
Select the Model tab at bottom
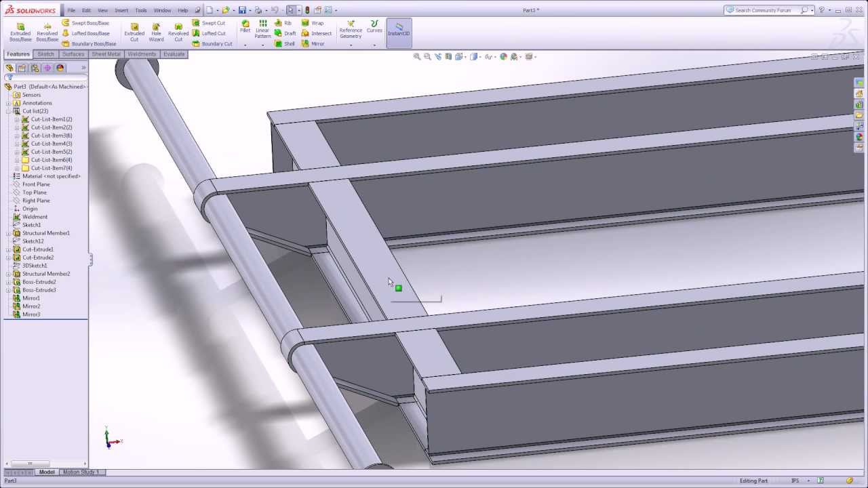47,472
